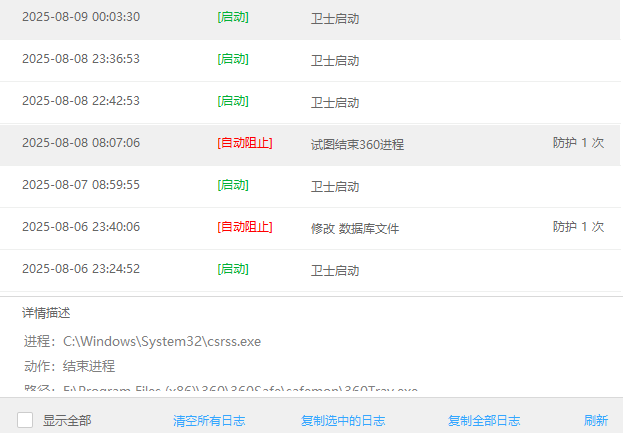Screen dimensions: 623x433
Task: Click the red 自动阻止 tag at 23:40:06
Action: 244,227
